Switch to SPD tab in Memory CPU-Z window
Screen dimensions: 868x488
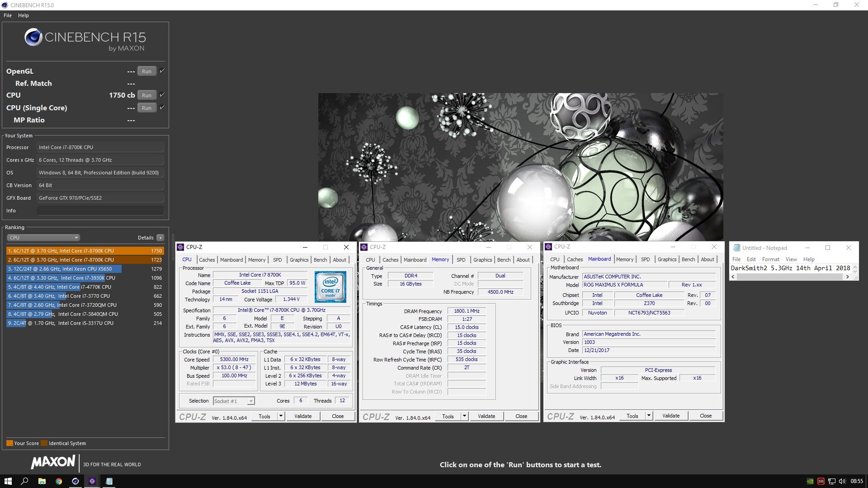461,260
